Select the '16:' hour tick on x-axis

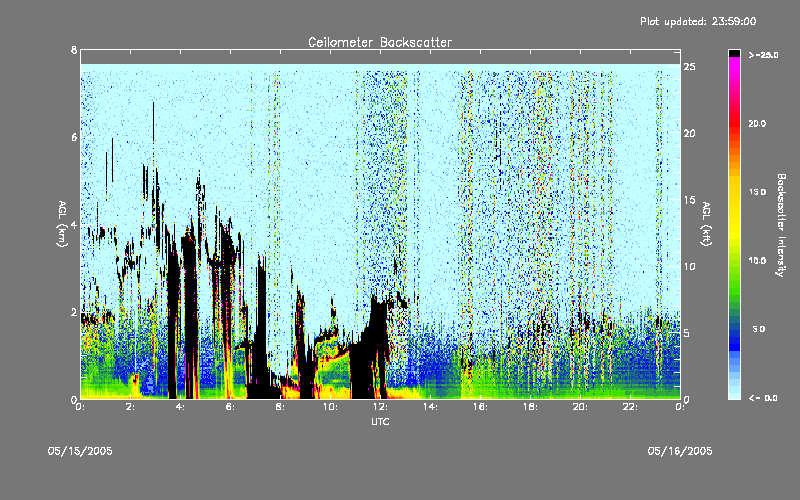[x=480, y=407]
